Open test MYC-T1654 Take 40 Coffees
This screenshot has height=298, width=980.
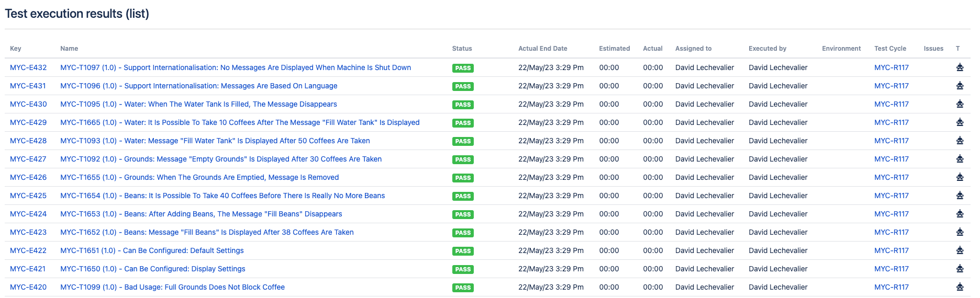pos(222,196)
